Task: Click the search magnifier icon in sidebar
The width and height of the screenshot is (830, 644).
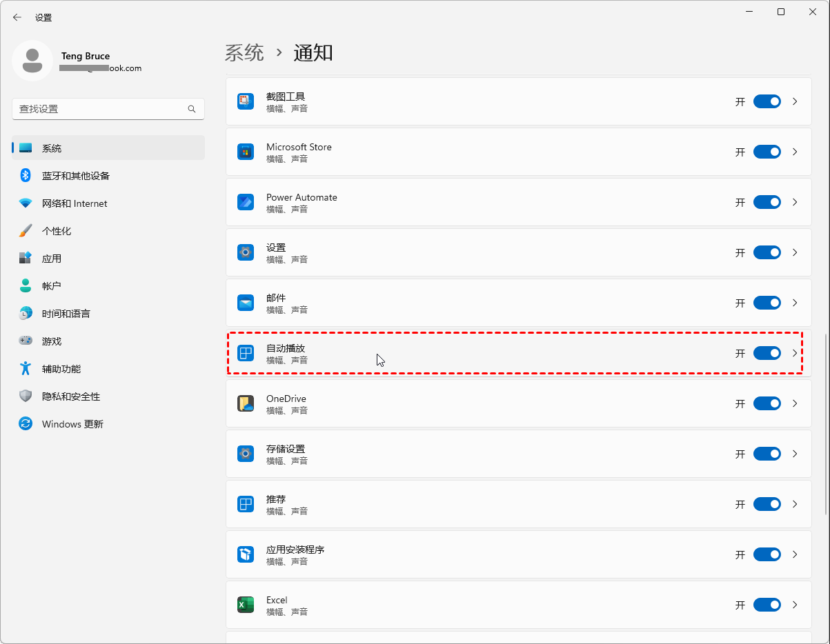Action: pyautogui.click(x=192, y=109)
